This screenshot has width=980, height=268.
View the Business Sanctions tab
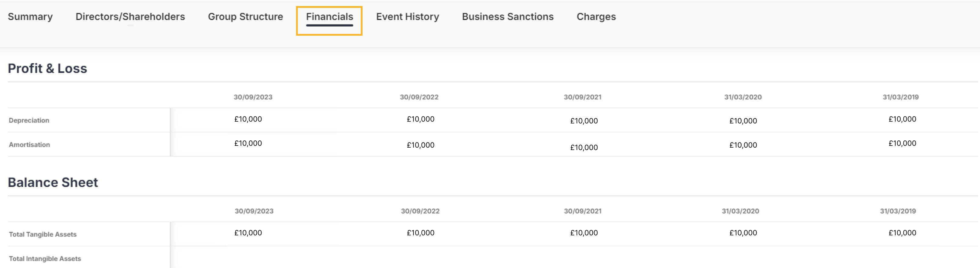click(508, 17)
